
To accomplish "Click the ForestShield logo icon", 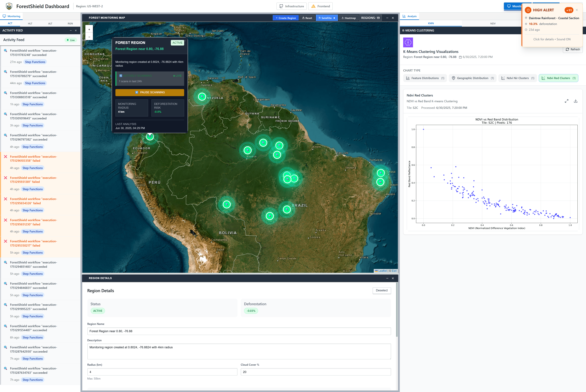I will 9,6.
